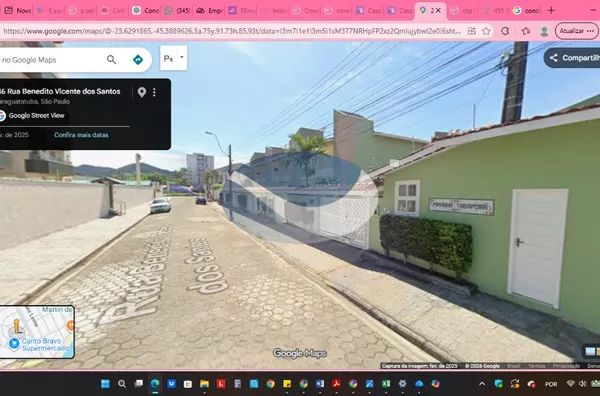Click the POR language indicator
600x396 pixels.
click(551, 384)
